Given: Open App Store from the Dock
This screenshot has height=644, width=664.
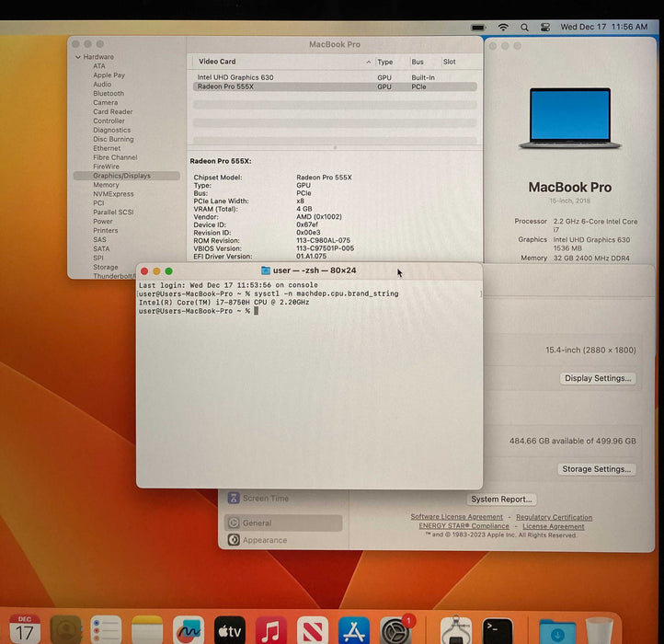Looking at the screenshot, I should (x=354, y=630).
